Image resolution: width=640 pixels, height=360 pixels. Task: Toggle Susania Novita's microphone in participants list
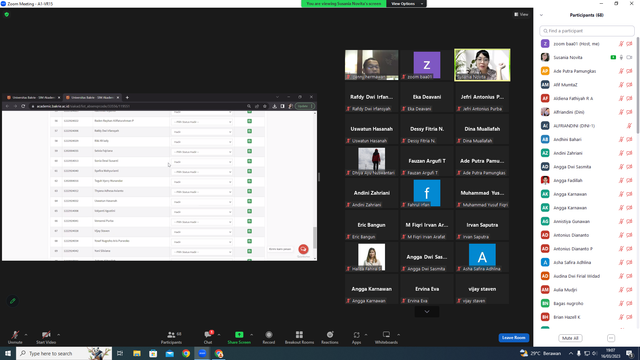coord(621,58)
